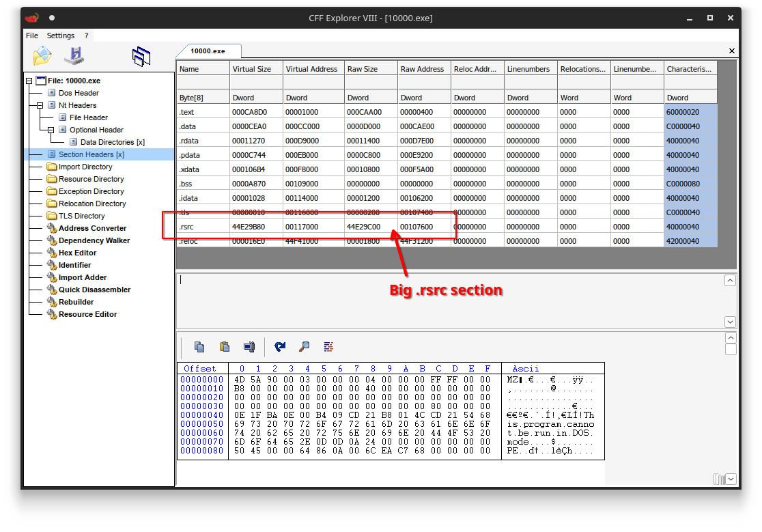The height and width of the screenshot is (532, 762).
Task: Click the Copy icon in hex toolbar
Action: 199,346
